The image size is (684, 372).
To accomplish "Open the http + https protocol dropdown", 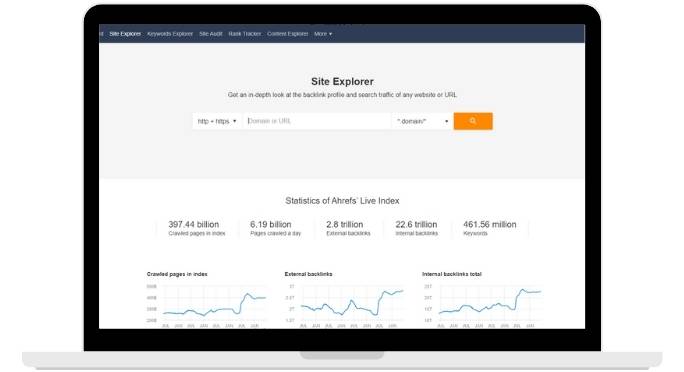I will (x=217, y=121).
